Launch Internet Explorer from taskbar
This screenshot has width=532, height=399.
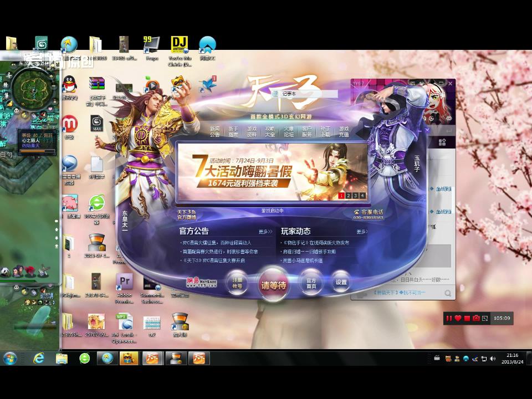tap(39, 359)
